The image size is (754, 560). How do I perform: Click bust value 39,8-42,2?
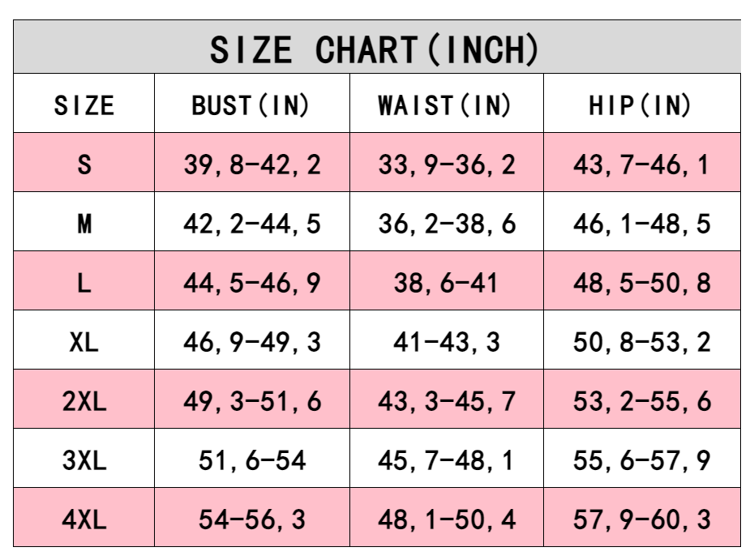tap(252, 165)
